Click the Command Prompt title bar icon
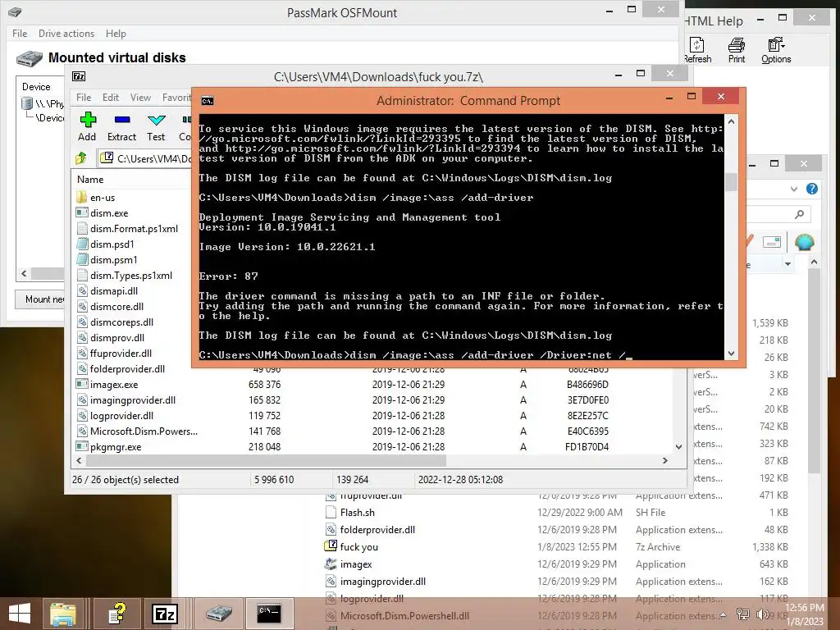840x630 pixels. pos(208,101)
